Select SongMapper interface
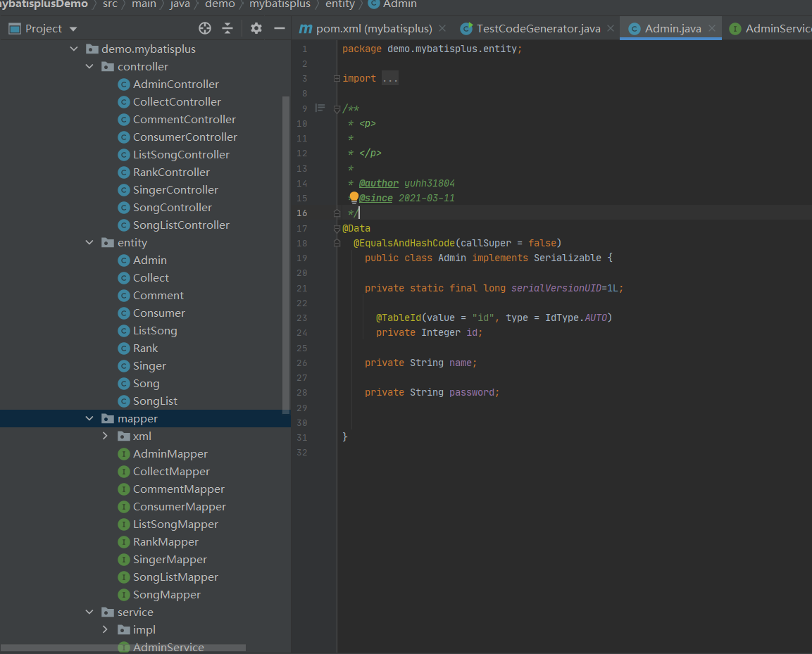812x654 pixels. click(x=167, y=594)
